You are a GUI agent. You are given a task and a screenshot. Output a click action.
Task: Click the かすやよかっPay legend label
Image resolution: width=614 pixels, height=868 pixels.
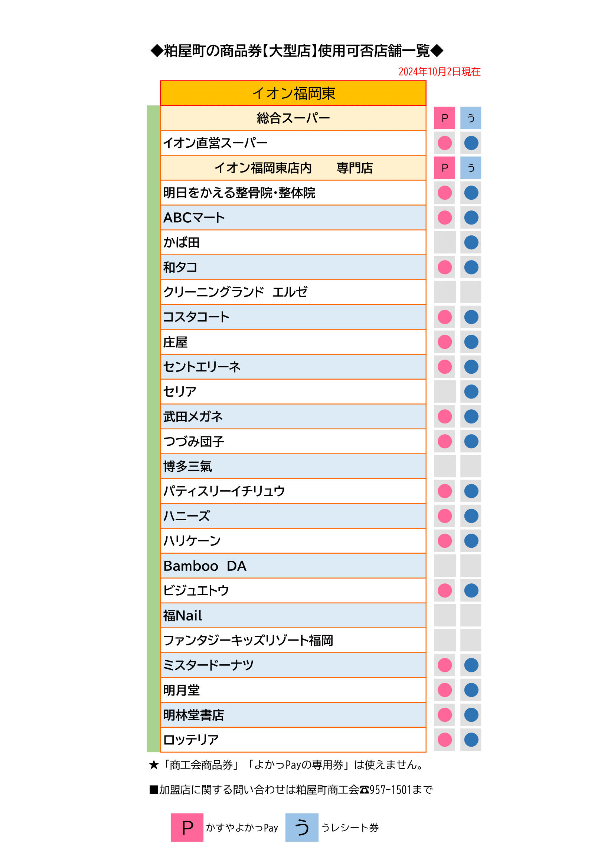pyautogui.click(x=242, y=828)
